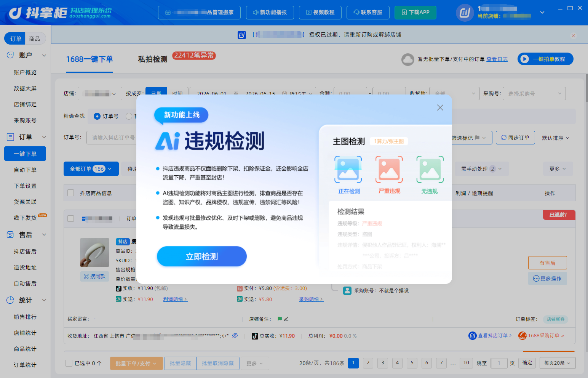
Task: Tick the 已选中 bottom checkbox
Action: click(x=69, y=363)
